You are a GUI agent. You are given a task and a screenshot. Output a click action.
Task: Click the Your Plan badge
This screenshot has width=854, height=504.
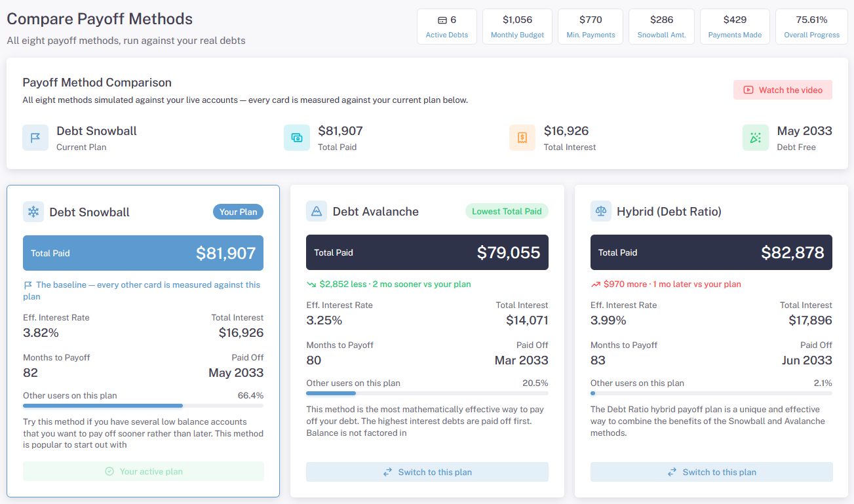pyautogui.click(x=238, y=212)
